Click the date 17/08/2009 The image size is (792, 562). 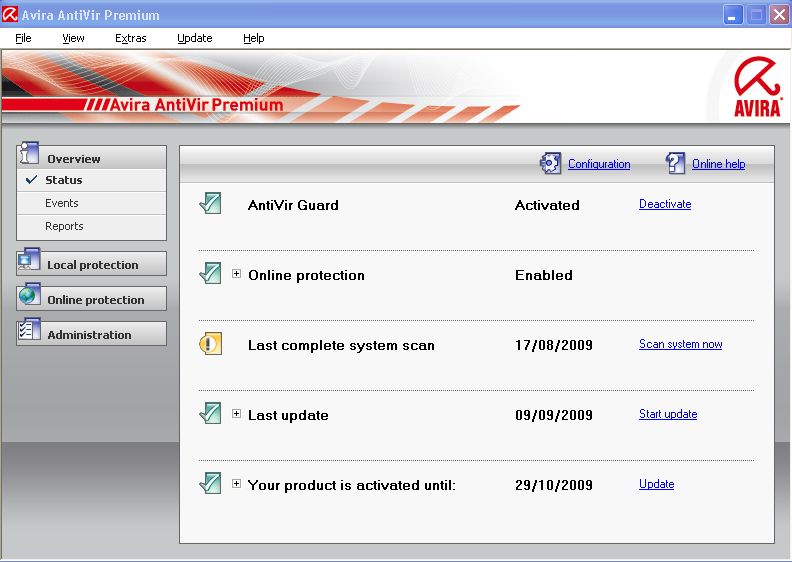point(554,345)
